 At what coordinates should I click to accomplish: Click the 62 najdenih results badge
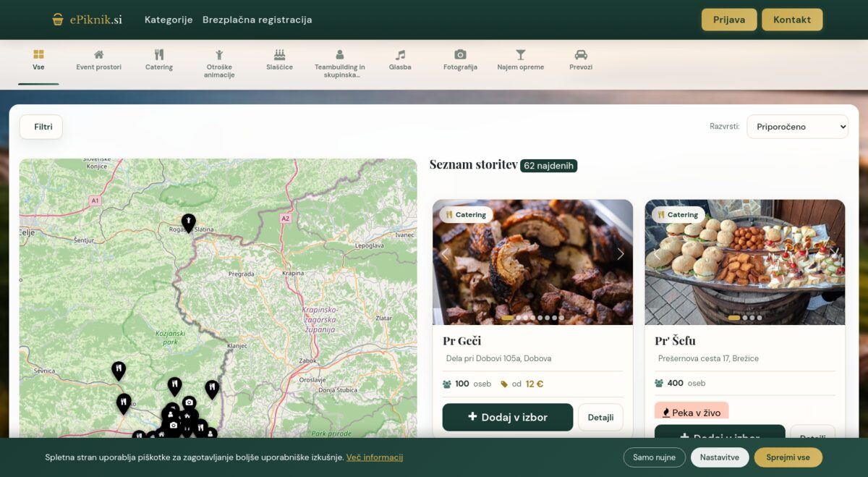pos(548,166)
